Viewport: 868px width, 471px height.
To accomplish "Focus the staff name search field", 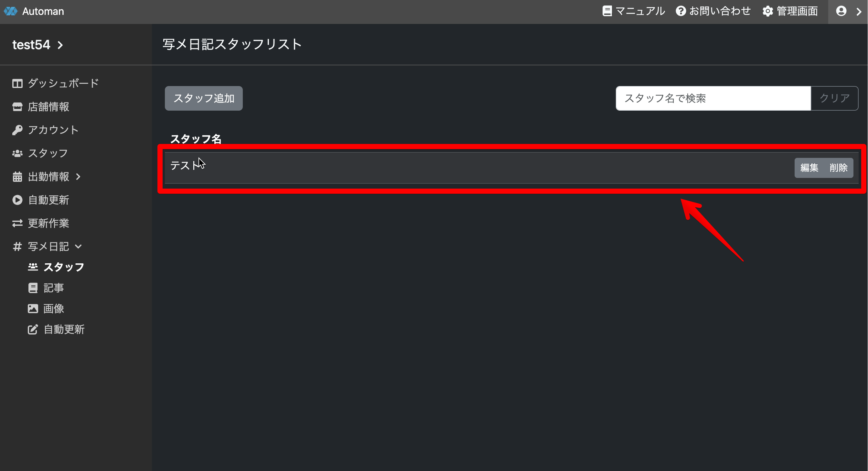I will (713, 98).
